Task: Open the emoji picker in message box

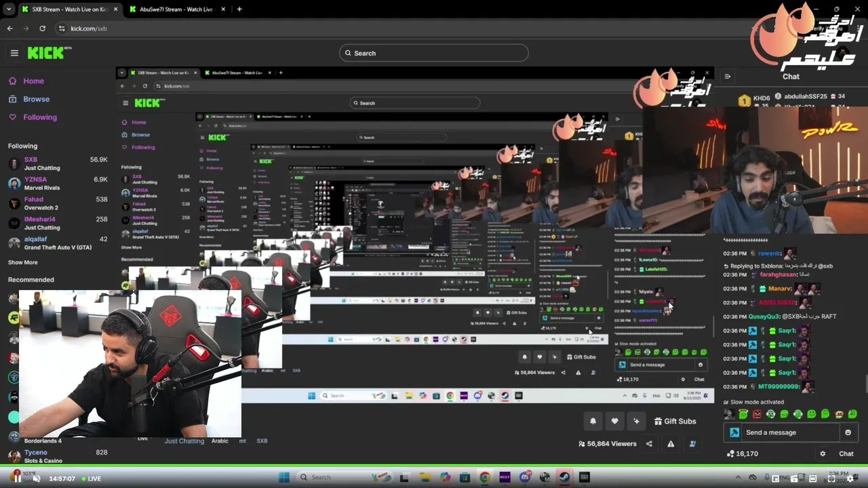Action: click(x=848, y=432)
